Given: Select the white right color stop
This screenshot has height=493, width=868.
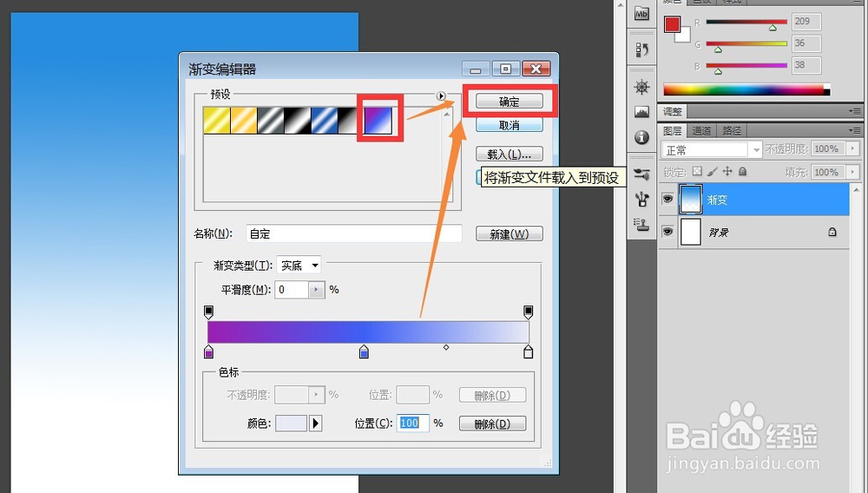Looking at the screenshot, I should point(528,352).
